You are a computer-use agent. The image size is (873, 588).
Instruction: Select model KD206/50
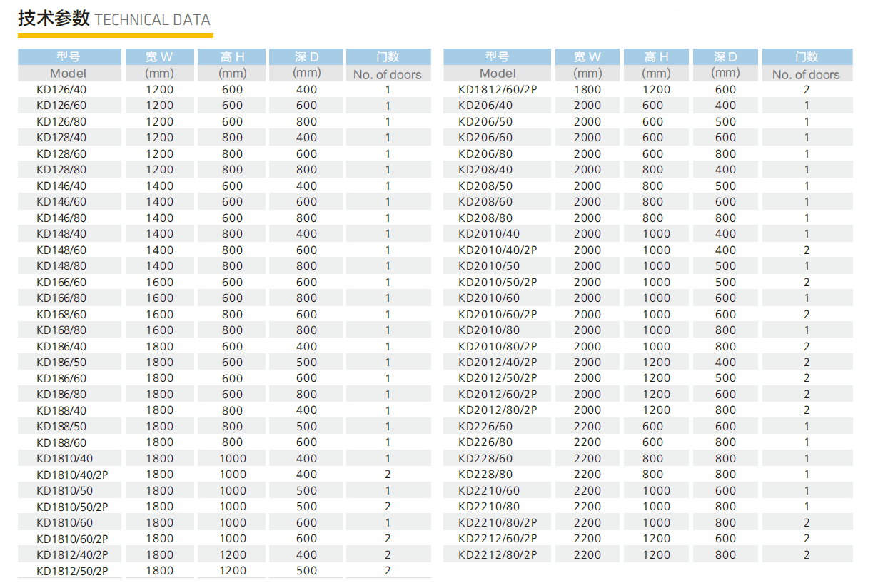click(x=485, y=121)
